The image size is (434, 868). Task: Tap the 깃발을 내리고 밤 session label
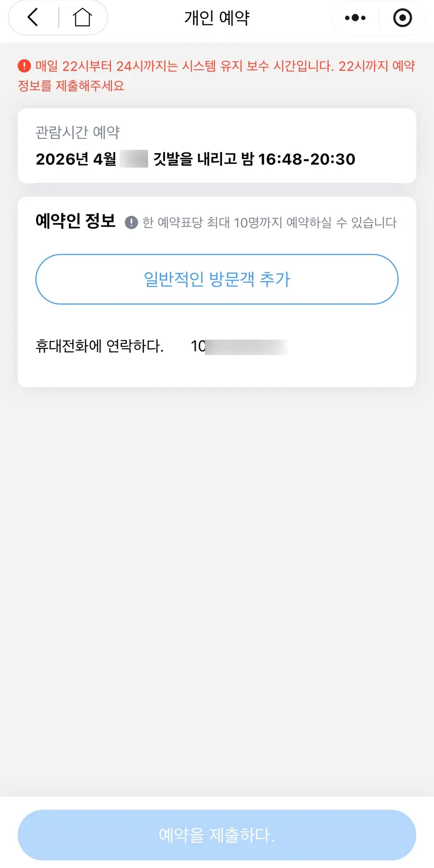[203, 159]
